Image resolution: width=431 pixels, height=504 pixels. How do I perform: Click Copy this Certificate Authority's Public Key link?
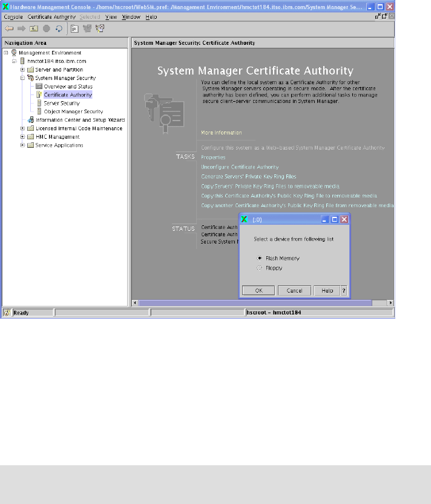[289, 196]
